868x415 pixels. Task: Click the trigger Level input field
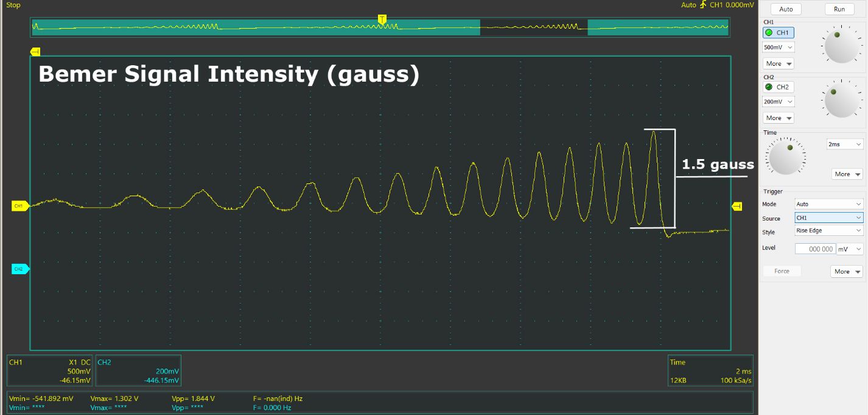pyautogui.click(x=815, y=249)
